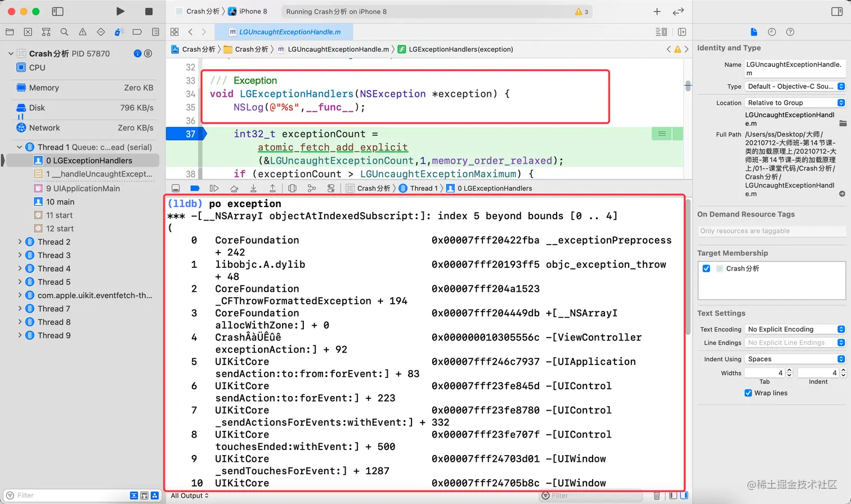The width and height of the screenshot is (851, 504).
Task: Choose the iPhone 8 run destination
Action: pos(248,11)
